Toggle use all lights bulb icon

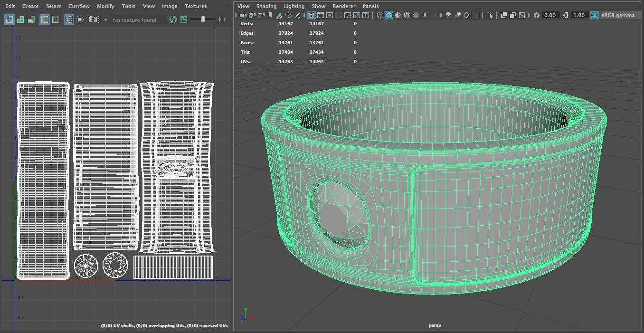pyautogui.click(x=425, y=15)
